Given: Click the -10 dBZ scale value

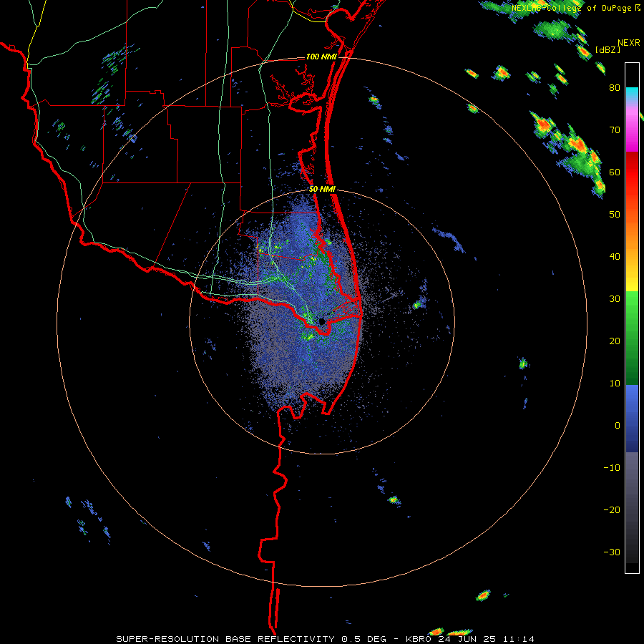Looking at the screenshot, I should (x=612, y=468).
